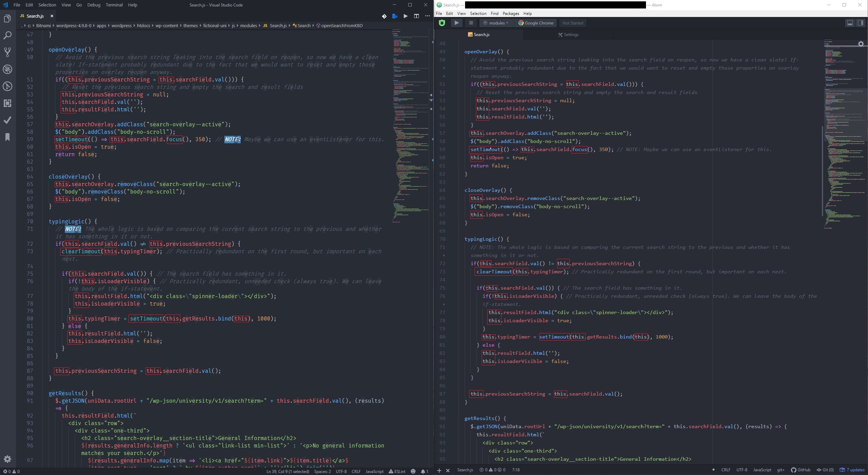Click the split editor icon in VS Code toolbar

pos(416,16)
